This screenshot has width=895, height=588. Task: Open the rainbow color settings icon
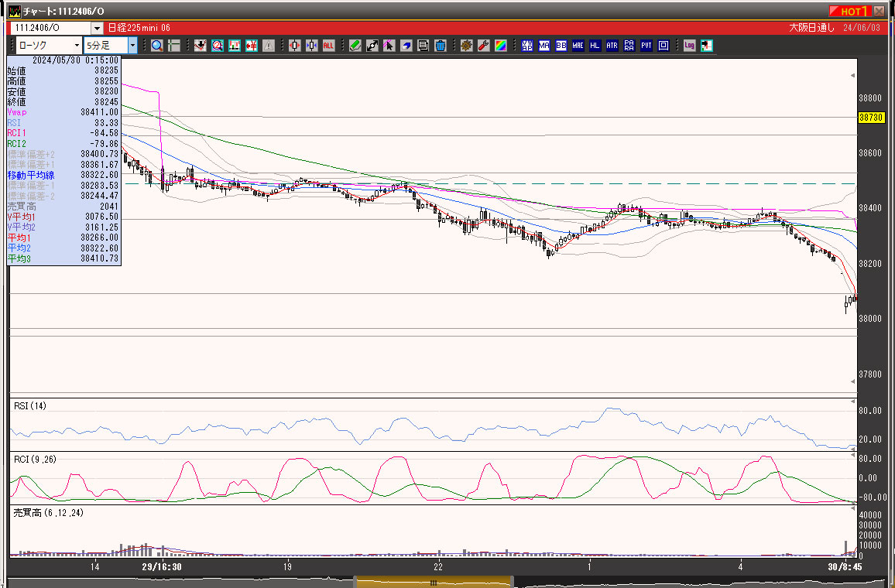point(501,46)
